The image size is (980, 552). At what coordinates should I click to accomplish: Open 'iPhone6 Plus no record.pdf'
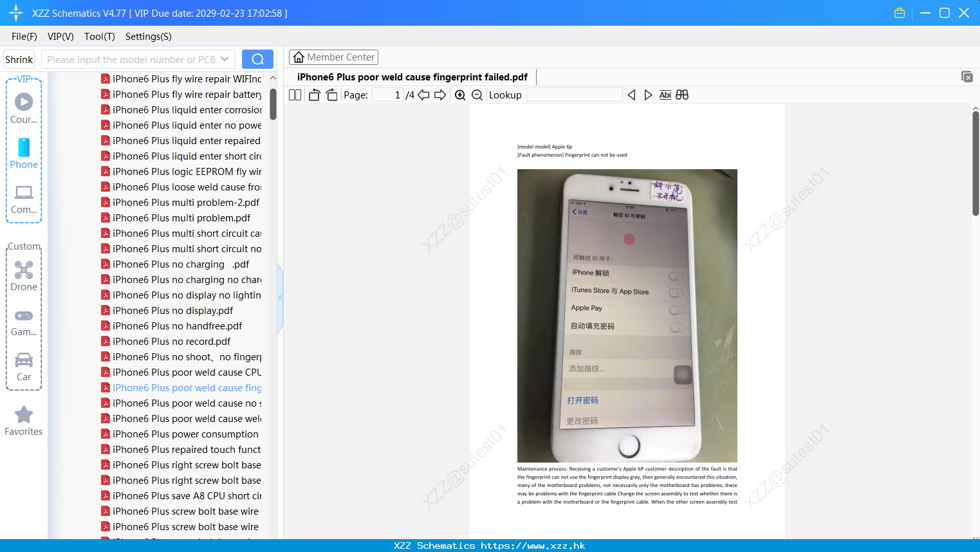coord(166,342)
